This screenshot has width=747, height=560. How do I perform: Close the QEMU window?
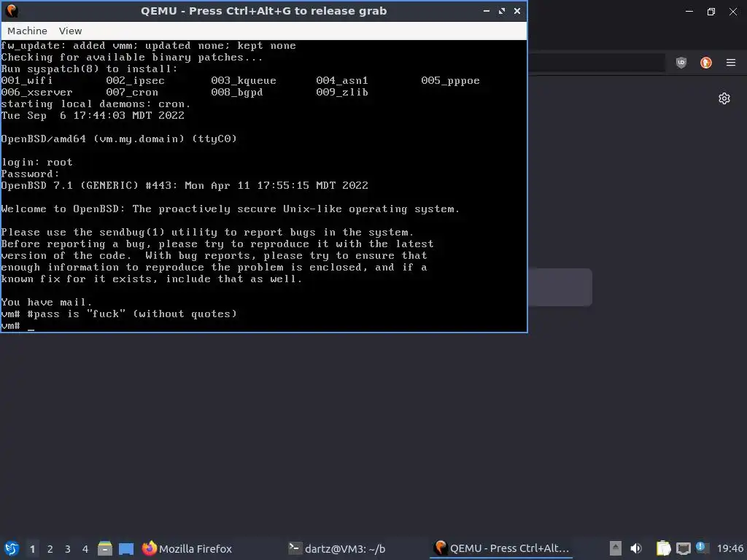pos(517,11)
